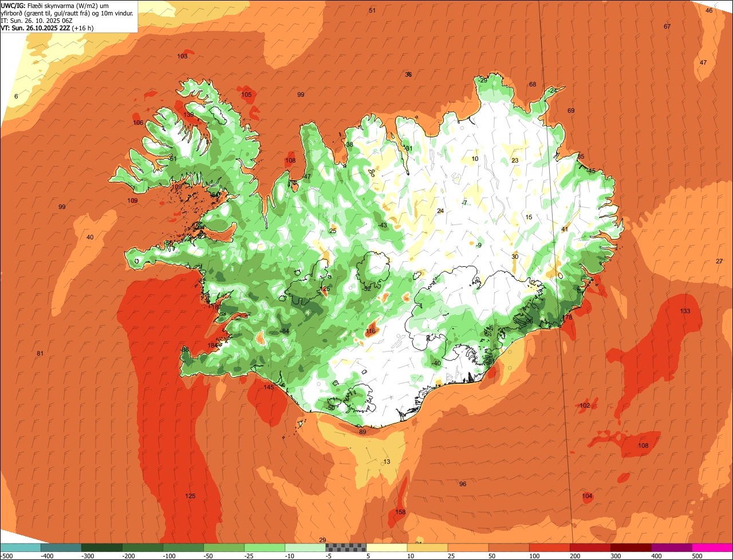Click the map value '67'

tap(667, 26)
